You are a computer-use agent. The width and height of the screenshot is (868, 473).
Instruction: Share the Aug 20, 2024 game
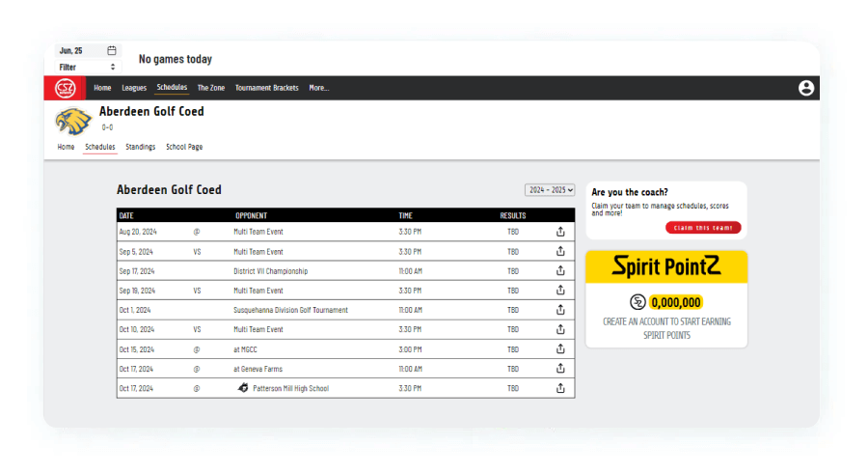[x=560, y=232]
